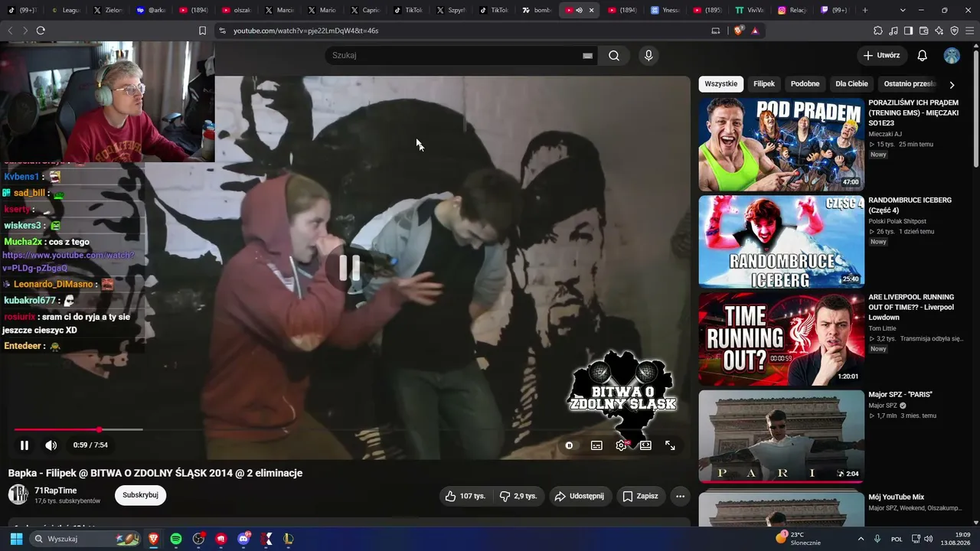Screen dimensions: 980x551
Task: Save the video with the Zapisz button
Action: [x=640, y=496]
